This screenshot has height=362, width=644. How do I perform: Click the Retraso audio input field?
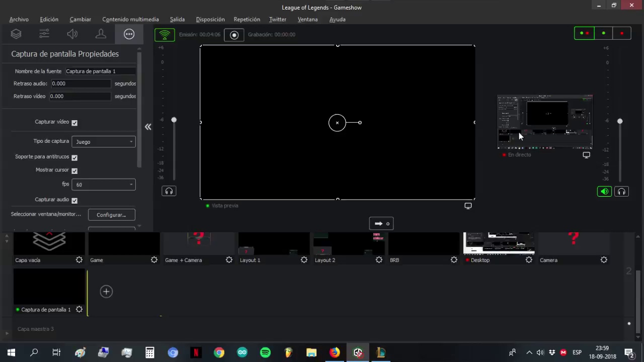[80, 83]
